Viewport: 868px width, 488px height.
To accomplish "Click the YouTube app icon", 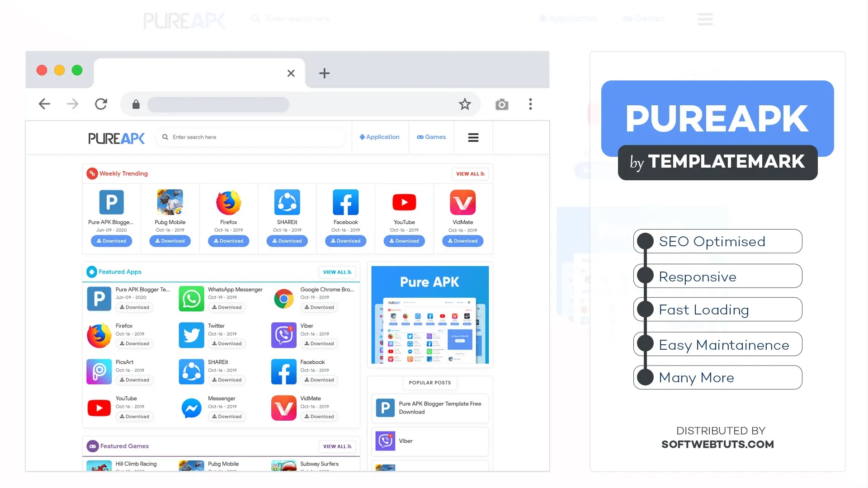I will [x=404, y=202].
